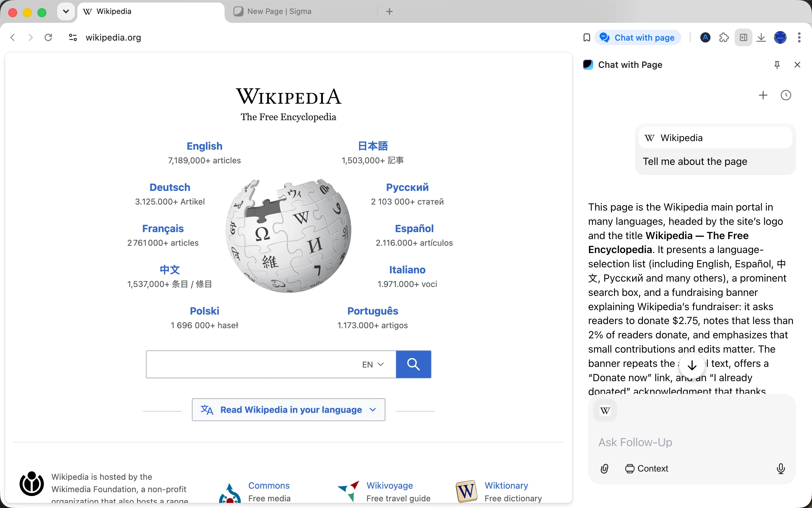Open the blue A extension icon
812x508 pixels.
[705, 38]
